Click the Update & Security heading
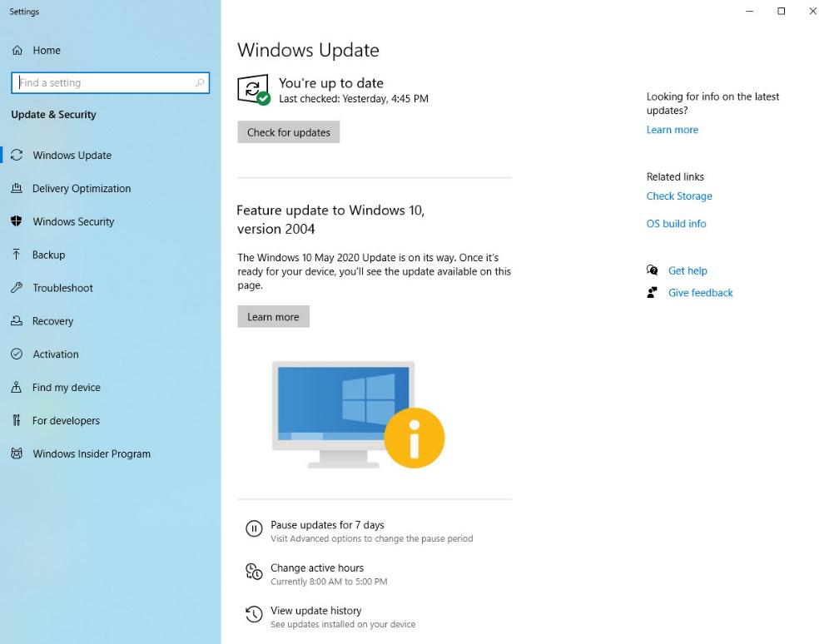Screen dimensions: 829x644 click(x=53, y=115)
